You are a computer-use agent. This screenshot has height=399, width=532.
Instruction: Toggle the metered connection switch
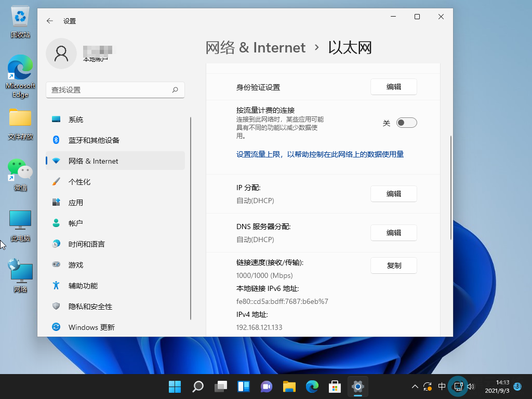coord(406,123)
